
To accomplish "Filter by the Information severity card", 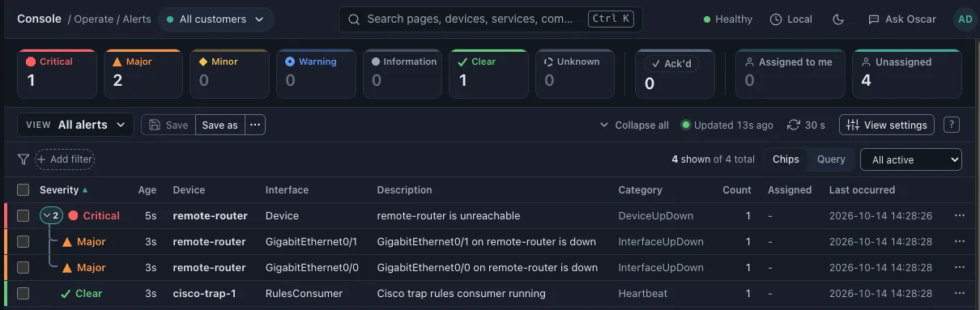I will pos(402,73).
